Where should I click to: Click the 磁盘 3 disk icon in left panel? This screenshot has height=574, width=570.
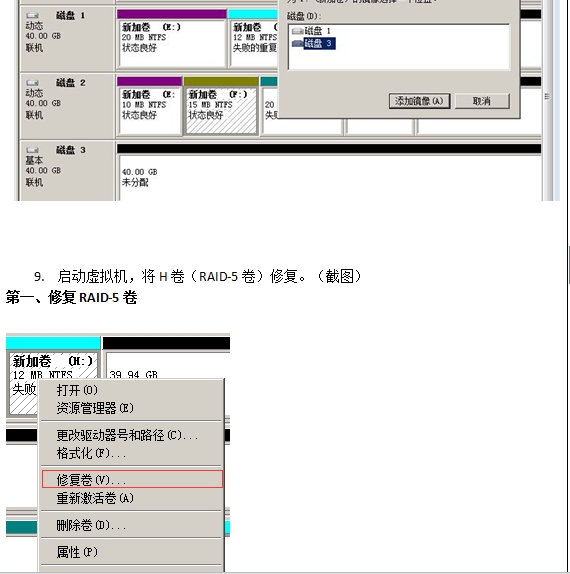pos(32,150)
